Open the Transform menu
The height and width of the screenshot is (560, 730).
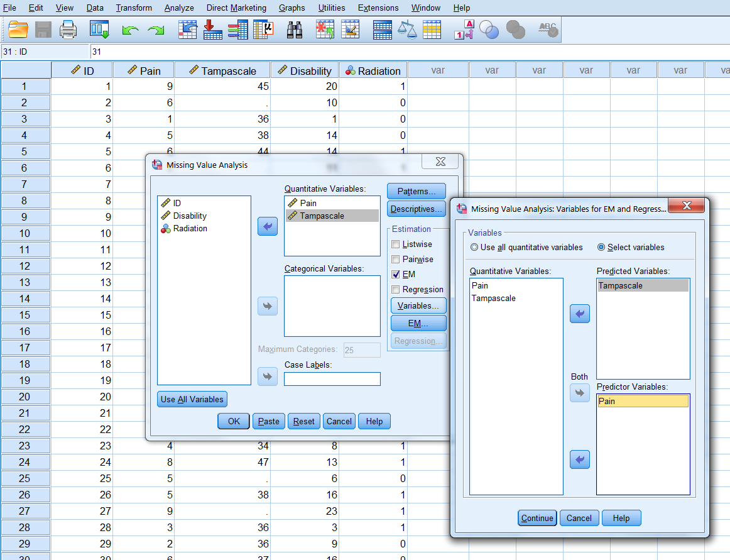click(134, 8)
